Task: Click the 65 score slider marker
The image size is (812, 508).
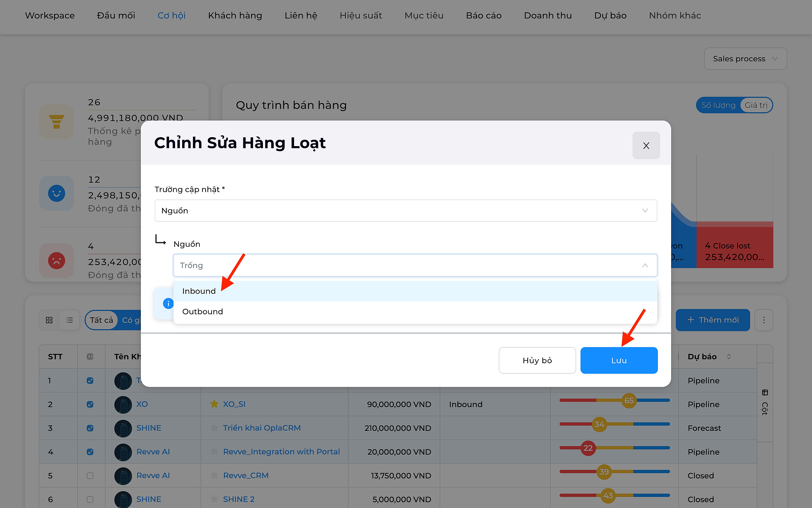Action: click(x=629, y=400)
